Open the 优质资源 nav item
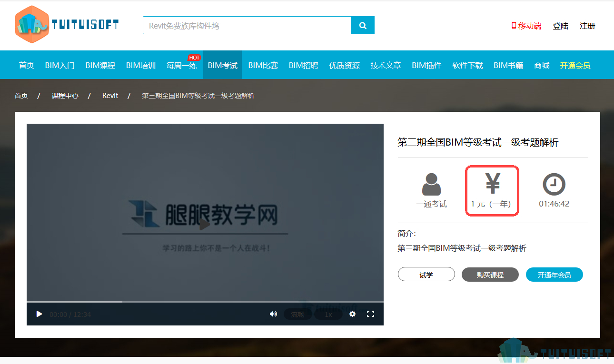614x364 pixels. click(x=345, y=65)
